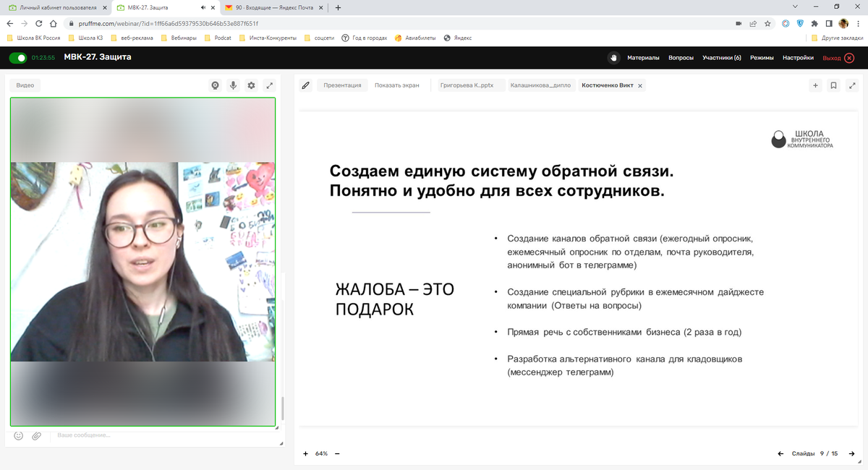
Task: Click the red exit circle icon
Action: click(x=849, y=58)
